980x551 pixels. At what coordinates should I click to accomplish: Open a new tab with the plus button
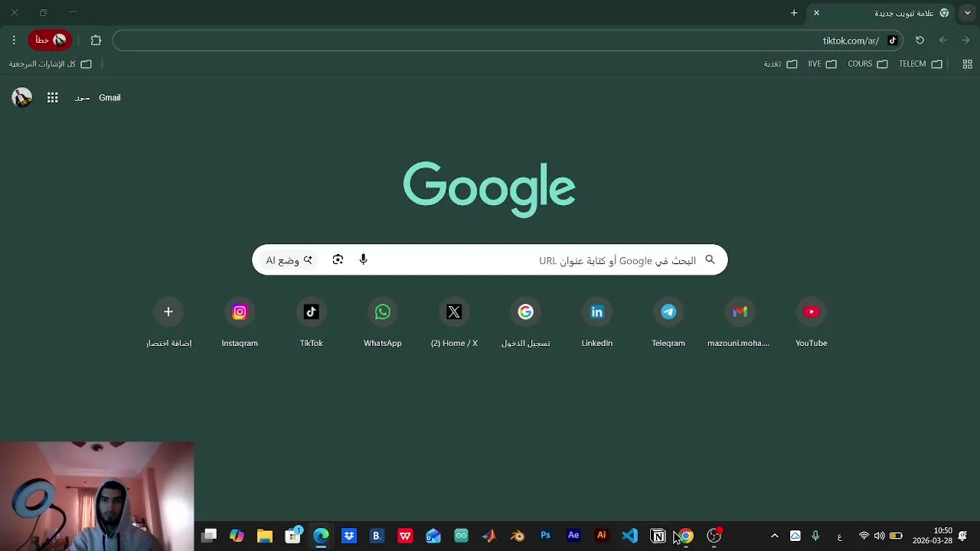794,13
